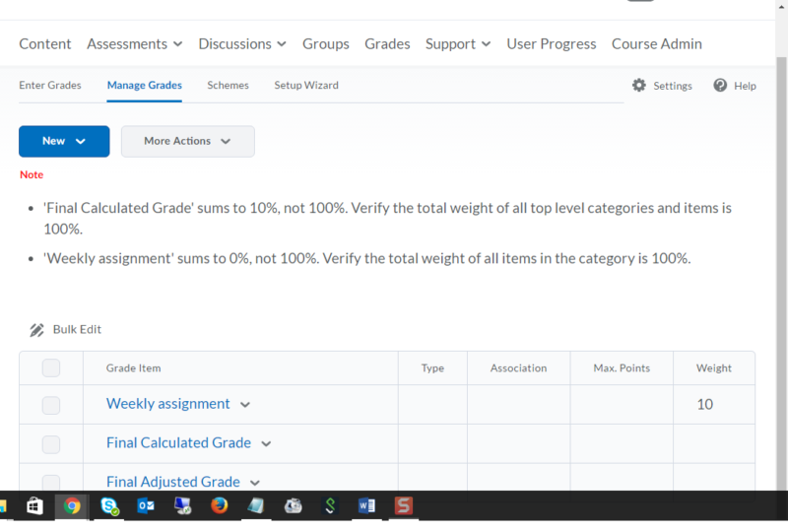Image resolution: width=788 pixels, height=532 pixels.
Task: Open Groups in the course navbar
Action: coord(326,43)
